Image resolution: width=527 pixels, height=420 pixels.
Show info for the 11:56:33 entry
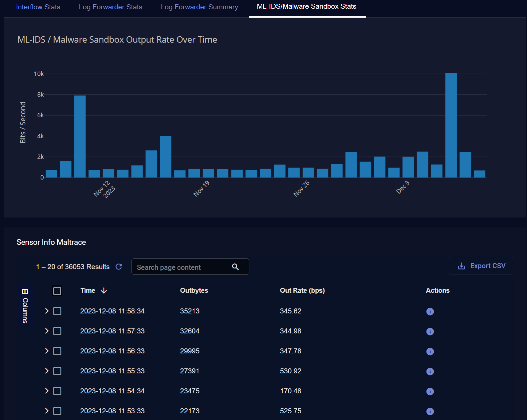[430, 351]
